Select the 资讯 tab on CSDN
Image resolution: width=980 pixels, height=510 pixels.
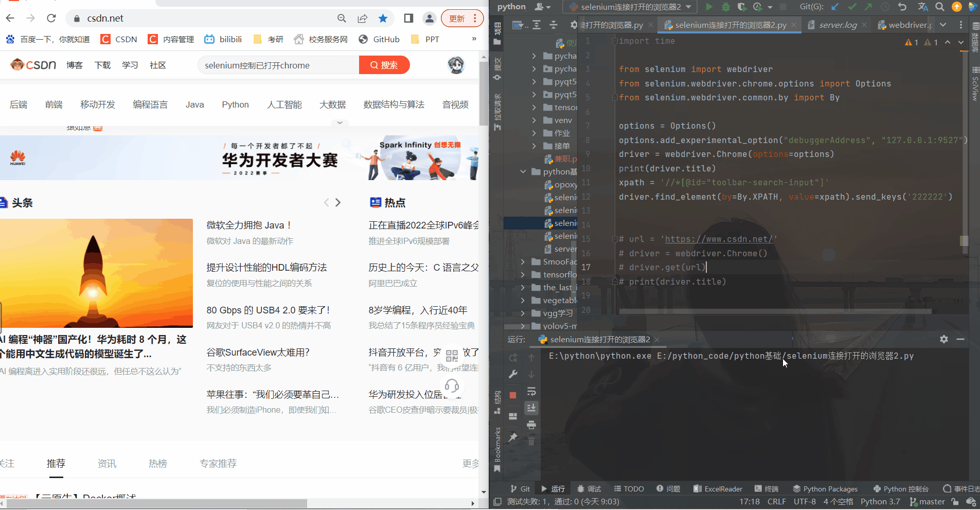pyautogui.click(x=107, y=464)
